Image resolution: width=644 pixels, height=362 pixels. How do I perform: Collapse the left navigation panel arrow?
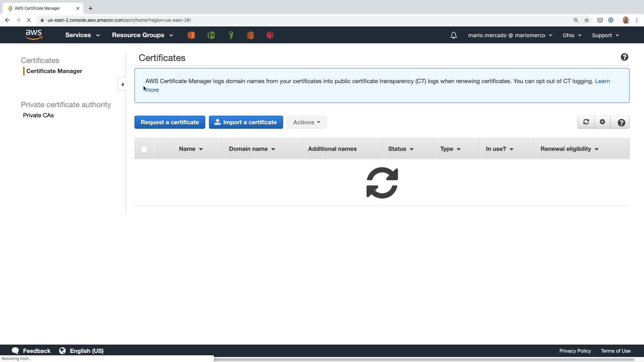pos(122,84)
